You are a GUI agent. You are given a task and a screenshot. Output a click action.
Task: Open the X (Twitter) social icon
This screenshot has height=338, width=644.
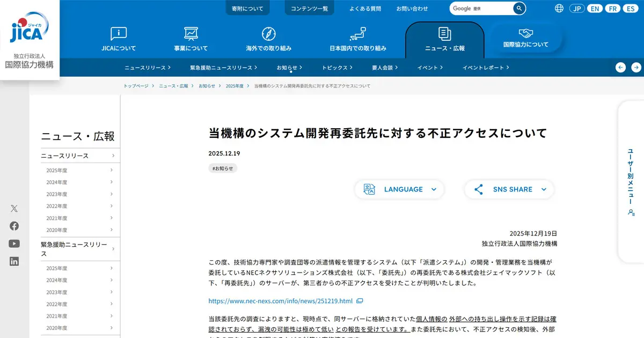[14, 209]
